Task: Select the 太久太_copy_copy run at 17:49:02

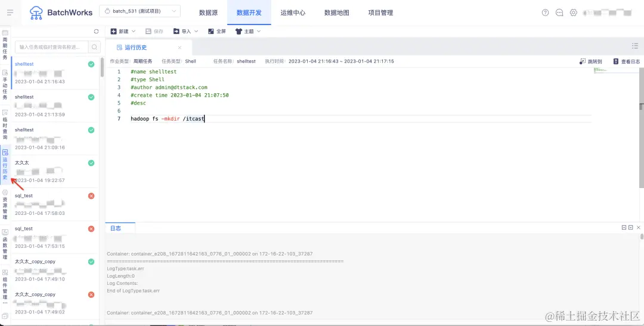Action: pos(55,303)
